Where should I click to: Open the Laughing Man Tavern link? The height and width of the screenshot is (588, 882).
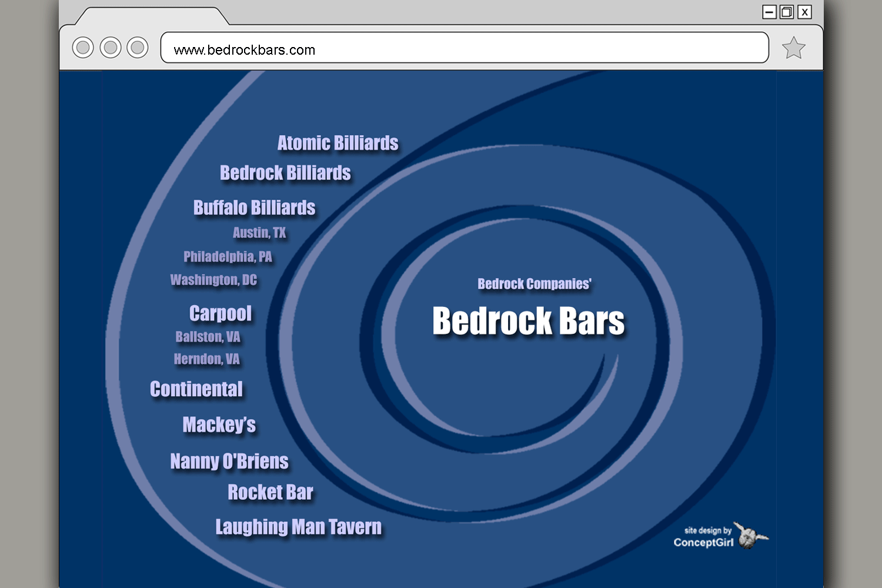pos(298,527)
